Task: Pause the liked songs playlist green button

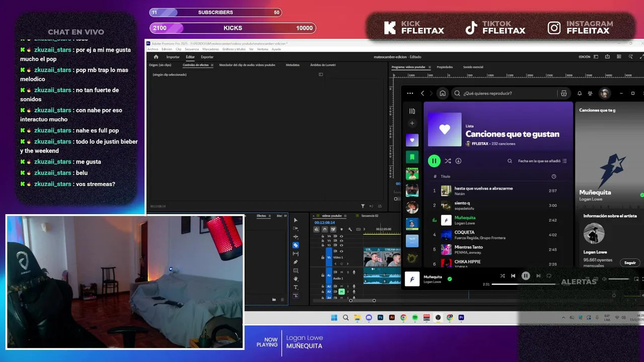Action: click(434, 161)
